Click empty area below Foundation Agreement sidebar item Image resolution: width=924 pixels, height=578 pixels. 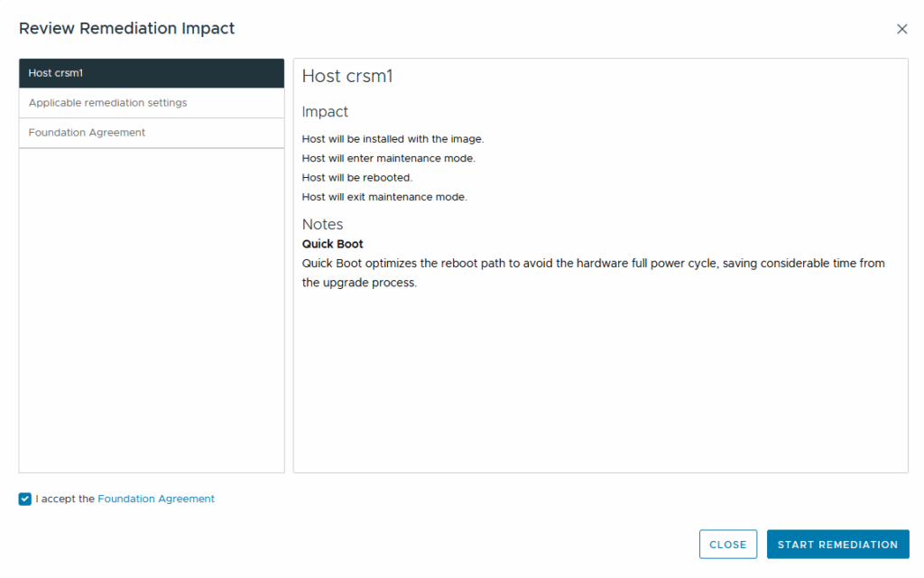point(152,311)
